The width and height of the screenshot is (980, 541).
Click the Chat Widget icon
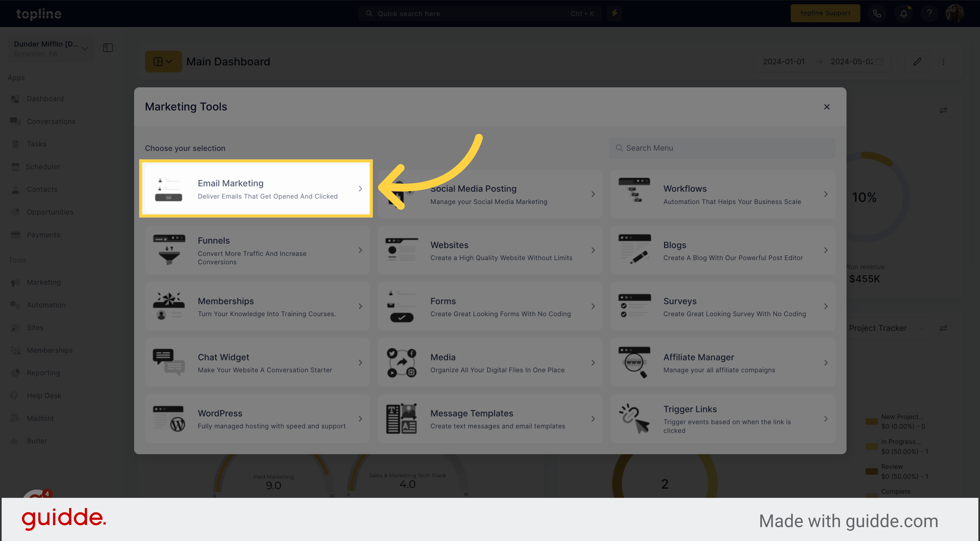point(169,362)
